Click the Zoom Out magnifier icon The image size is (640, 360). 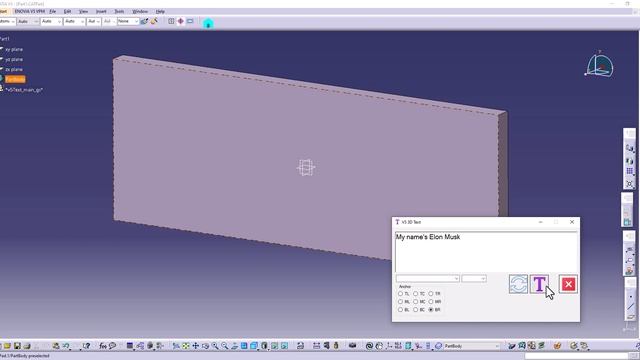[224, 346]
